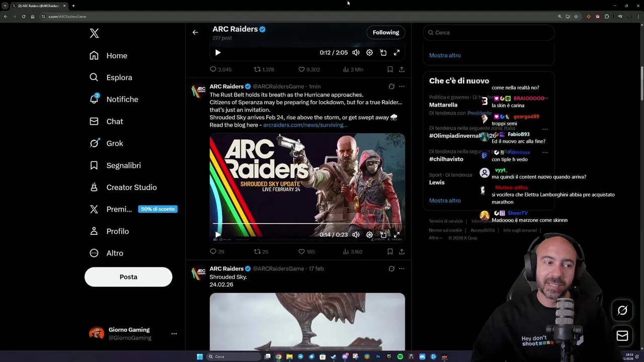Reply to post with 2.045 comments
Image resolution: width=644 pixels, height=362 pixels.
pos(220,69)
